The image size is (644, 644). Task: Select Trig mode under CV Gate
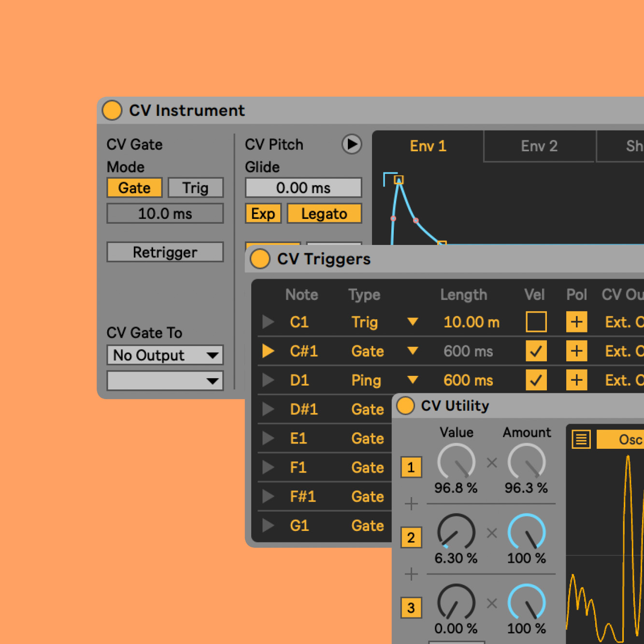[195, 188]
